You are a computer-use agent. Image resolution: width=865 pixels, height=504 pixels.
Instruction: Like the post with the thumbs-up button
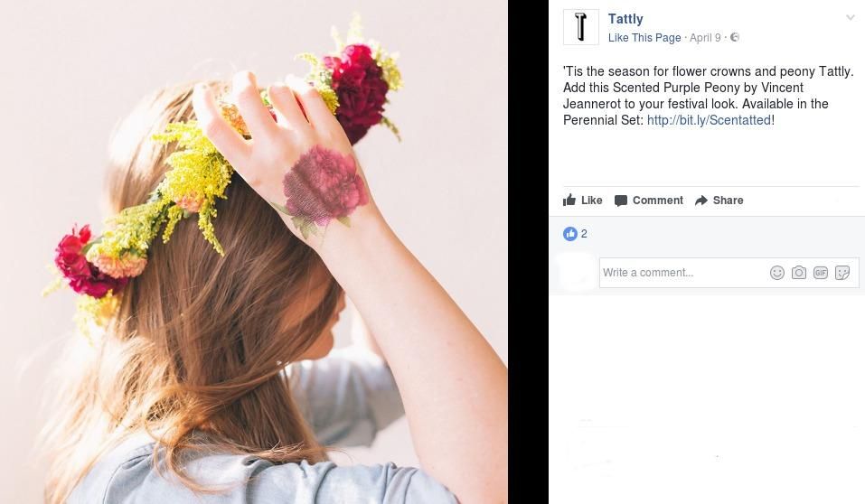click(x=583, y=201)
